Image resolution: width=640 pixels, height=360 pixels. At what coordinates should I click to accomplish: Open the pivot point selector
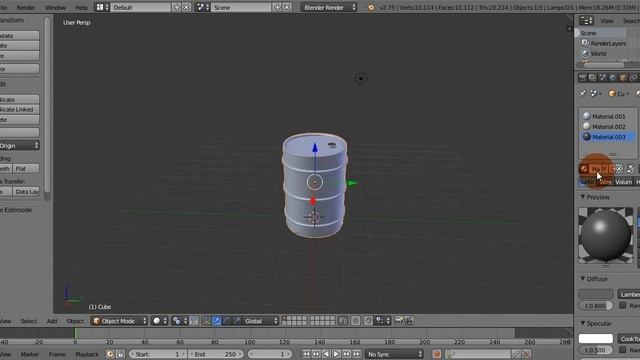(179, 321)
